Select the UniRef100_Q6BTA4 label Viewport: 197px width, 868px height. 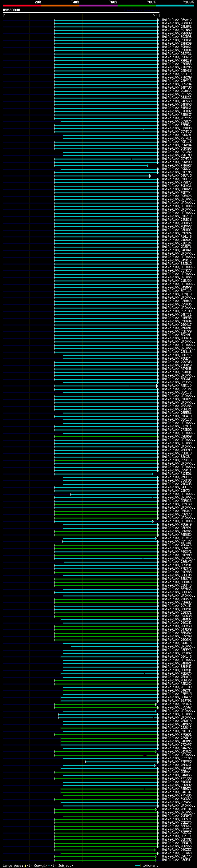pyautogui.click(x=176, y=809)
